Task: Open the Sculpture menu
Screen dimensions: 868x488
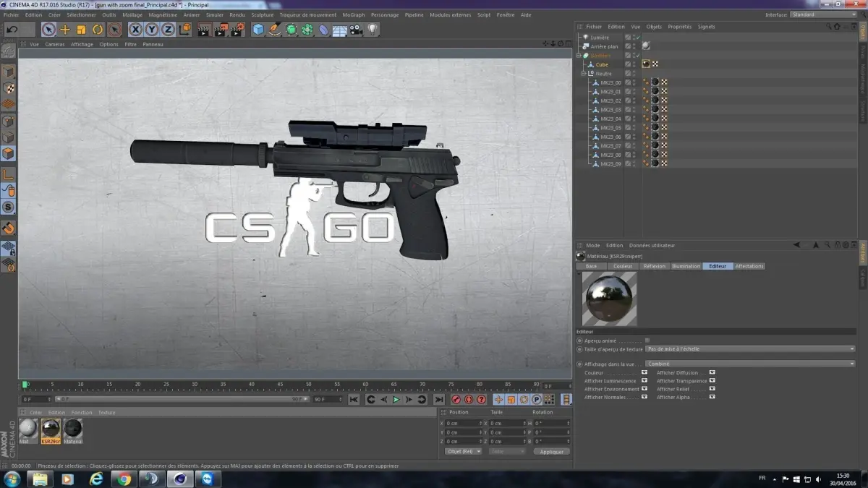Action: 263,14
